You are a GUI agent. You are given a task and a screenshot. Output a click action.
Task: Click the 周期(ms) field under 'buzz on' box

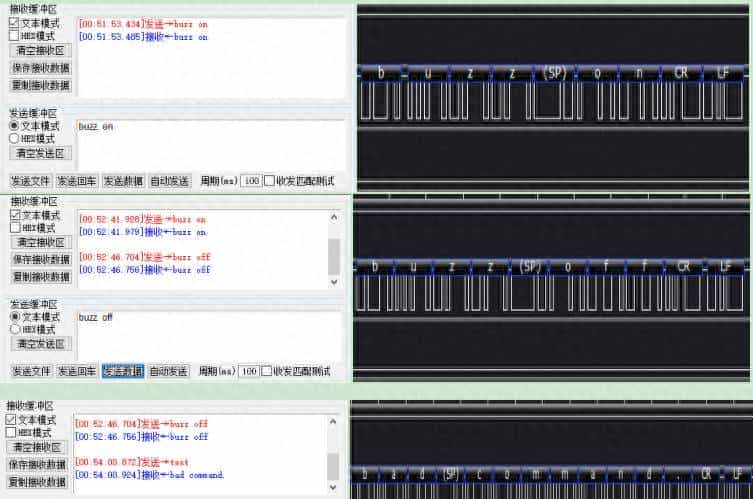coord(251,181)
